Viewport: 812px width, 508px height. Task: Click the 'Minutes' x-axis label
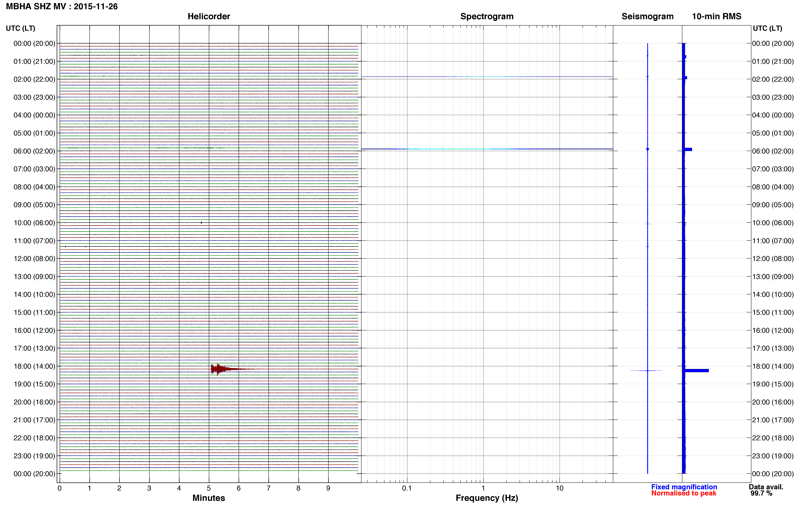point(208,498)
